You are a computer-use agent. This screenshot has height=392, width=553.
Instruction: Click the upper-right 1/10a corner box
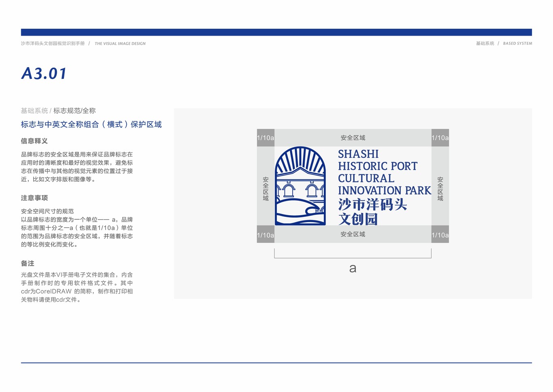[x=440, y=138]
